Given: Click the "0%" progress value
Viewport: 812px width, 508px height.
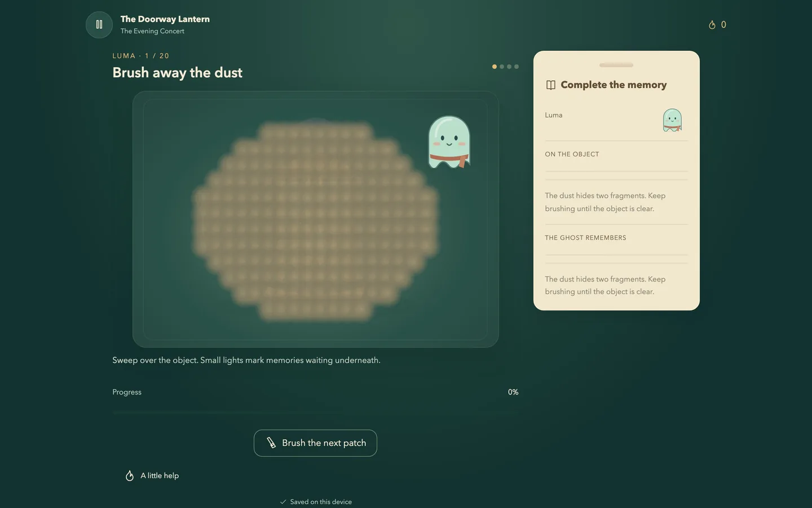Looking at the screenshot, I should (513, 392).
